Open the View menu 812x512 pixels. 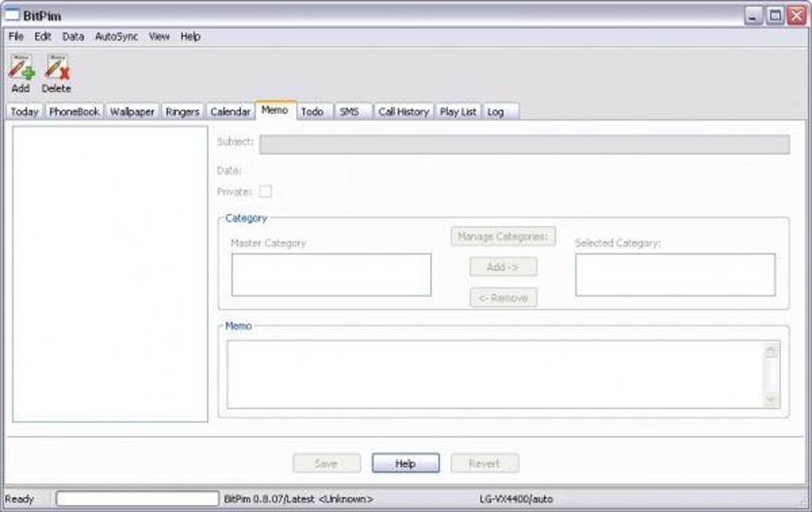159,37
